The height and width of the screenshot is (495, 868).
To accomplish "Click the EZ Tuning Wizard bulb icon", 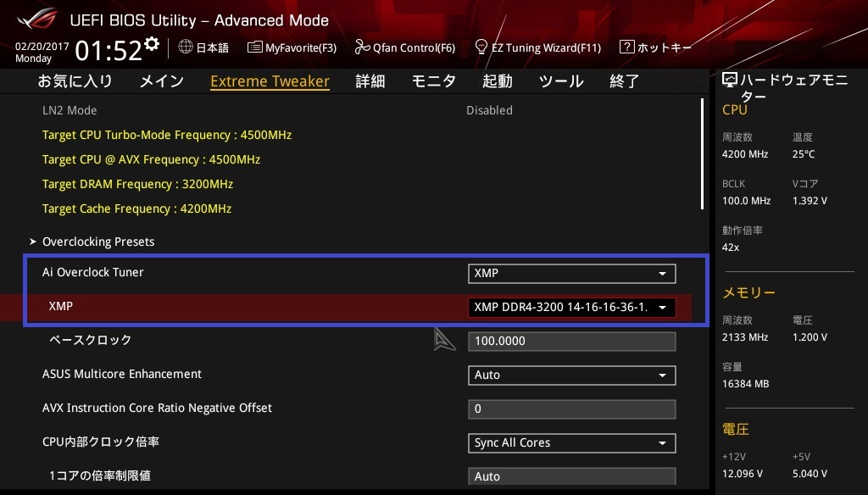I will coord(481,47).
